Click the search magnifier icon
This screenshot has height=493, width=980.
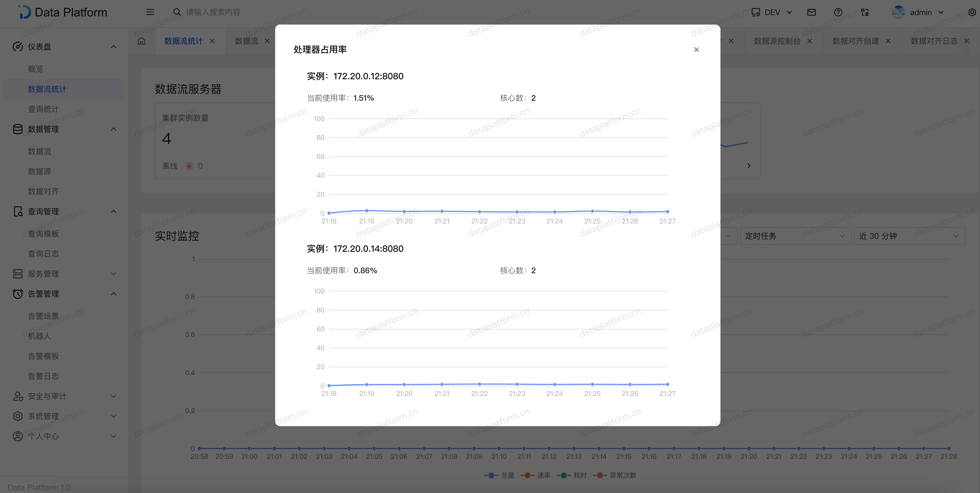[x=177, y=12]
